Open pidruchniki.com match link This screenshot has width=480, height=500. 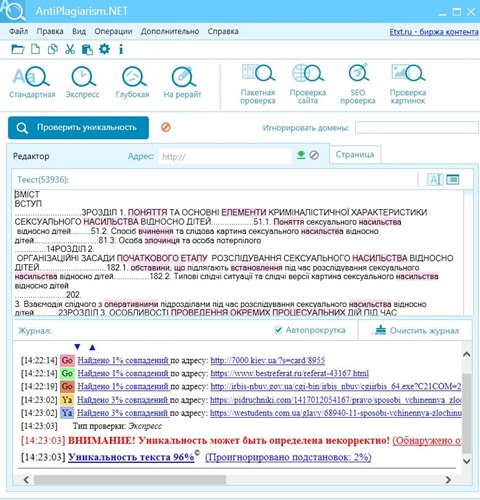point(336,399)
